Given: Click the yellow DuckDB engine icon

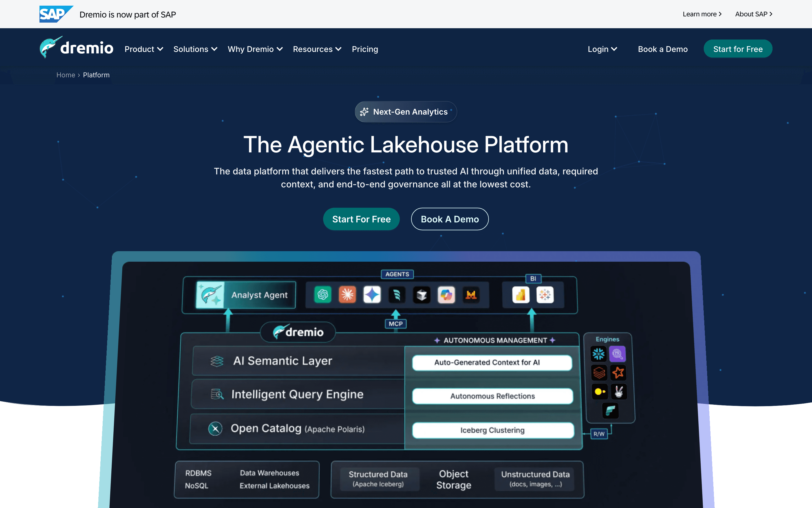Looking at the screenshot, I should [x=600, y=391].
